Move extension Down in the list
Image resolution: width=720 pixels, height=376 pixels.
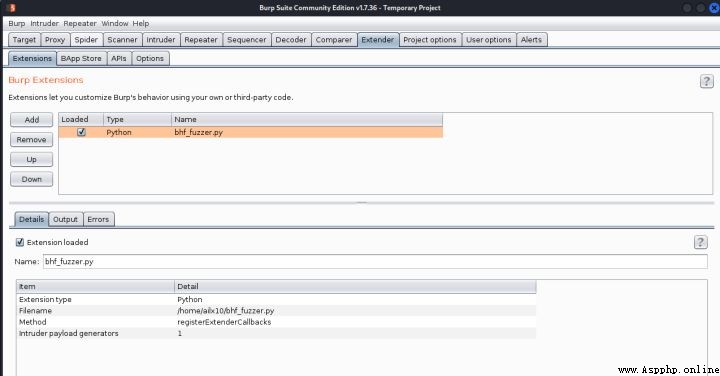(x=32, y=179)
